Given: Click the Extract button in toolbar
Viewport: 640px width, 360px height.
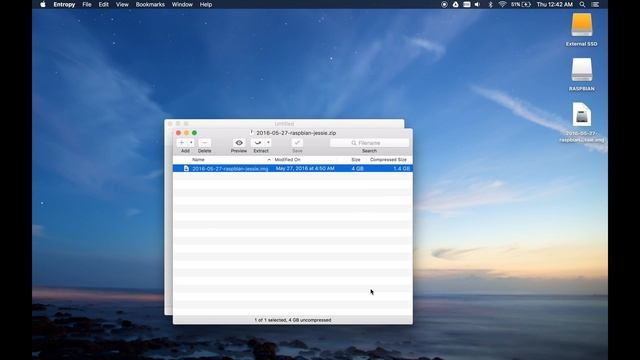Looking at the screenshot, I should point(258,143).
